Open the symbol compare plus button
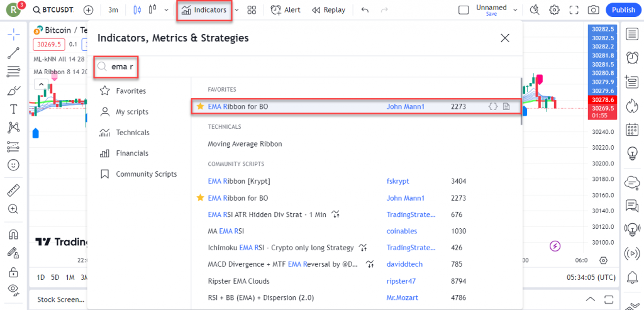This screenshot has width=644, height=310. coord(88,10)
